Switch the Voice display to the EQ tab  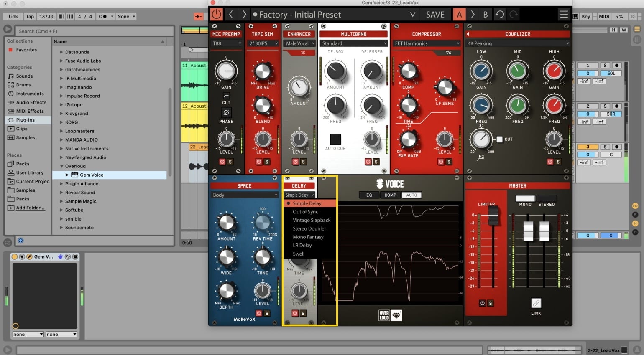coord(369,195)
